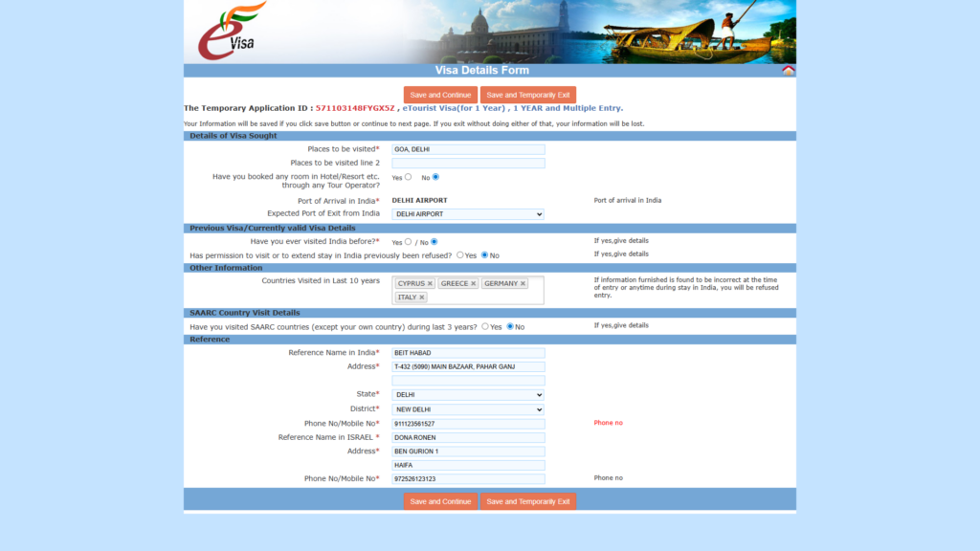This screenshot has height=551, width=980.
Task: Click the e-Visa logo
Action: click(x=231, y=32)
